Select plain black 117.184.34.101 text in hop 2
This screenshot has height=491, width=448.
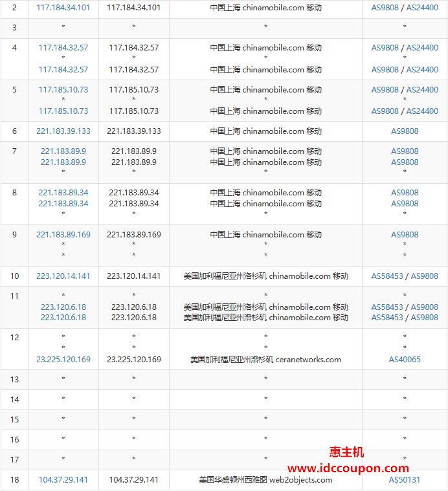(x=134, y=8)
